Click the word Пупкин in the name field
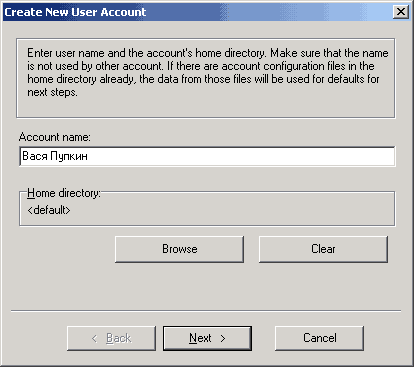Image resolution: width=414 pixels, height=367 pixels. pos(69,156)
